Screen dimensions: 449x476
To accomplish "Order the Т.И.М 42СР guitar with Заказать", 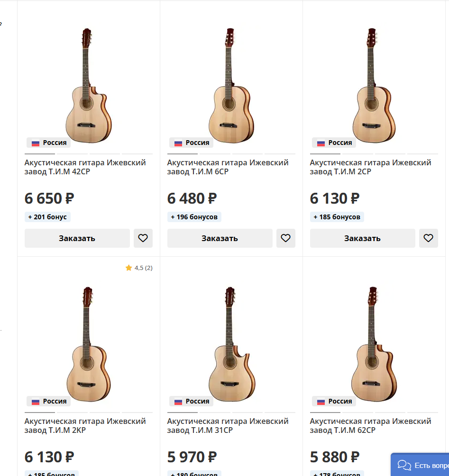I will click(x=77, y=238).
